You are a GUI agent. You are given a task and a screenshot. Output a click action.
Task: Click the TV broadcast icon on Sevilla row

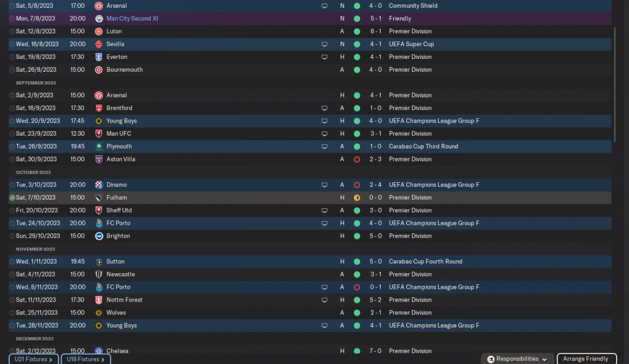[324, 44]
